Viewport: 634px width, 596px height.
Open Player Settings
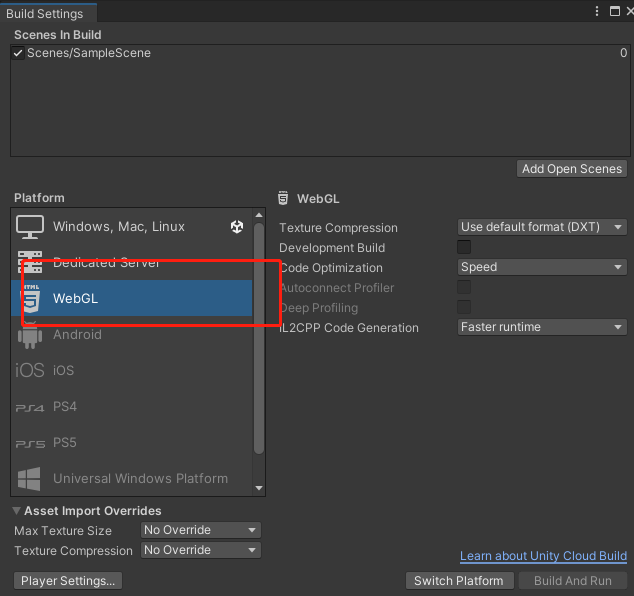click(68, 581)
